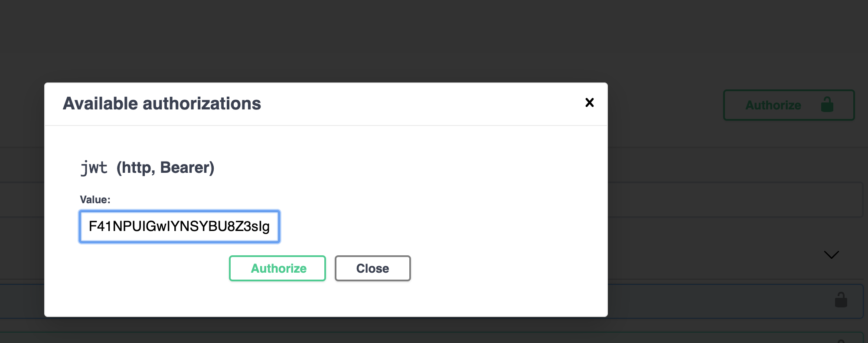Click the "Available authorizations" heading
The image size is (868, 343).
click(x=162, y=104)
